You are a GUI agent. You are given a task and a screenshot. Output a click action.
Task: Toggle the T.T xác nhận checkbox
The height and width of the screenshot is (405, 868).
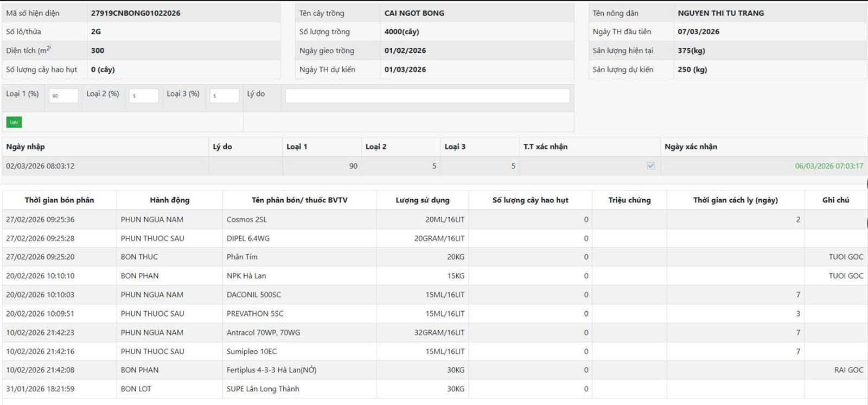coord(650,166)
